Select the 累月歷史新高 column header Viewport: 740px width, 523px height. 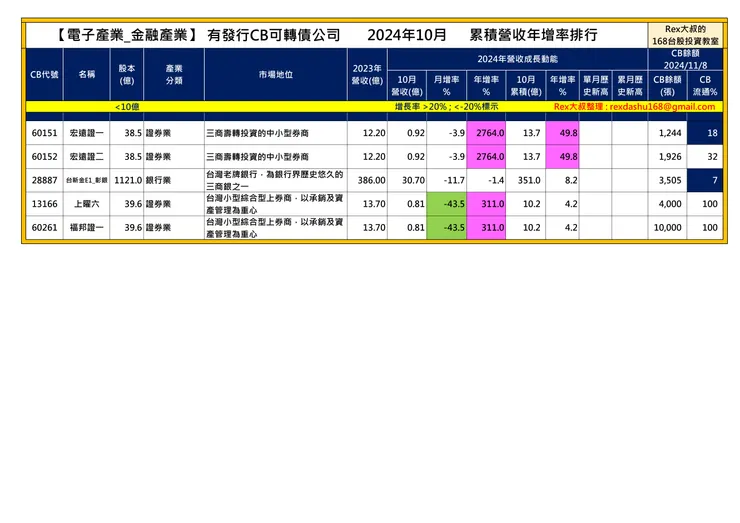pos(630,85)
